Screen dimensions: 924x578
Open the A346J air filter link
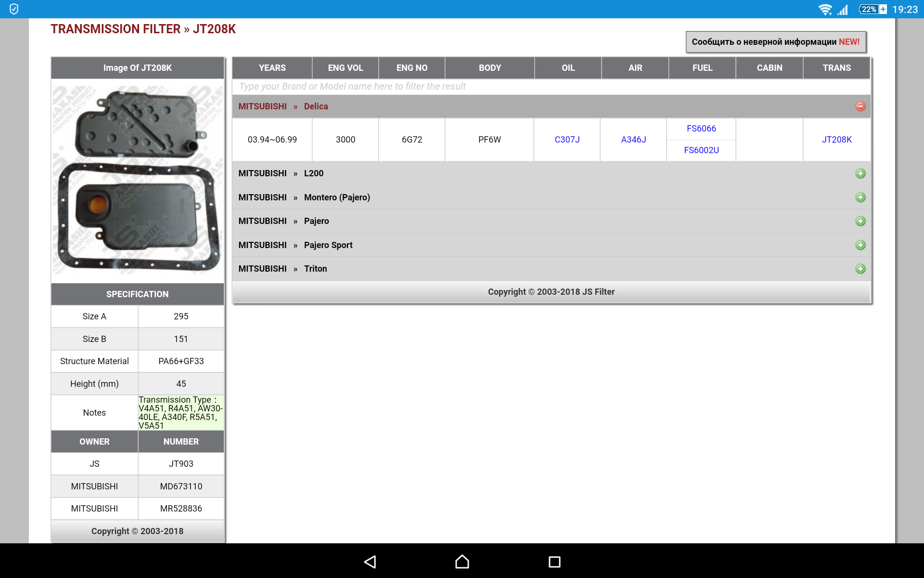pyautogui.click(x=633, y=140)
